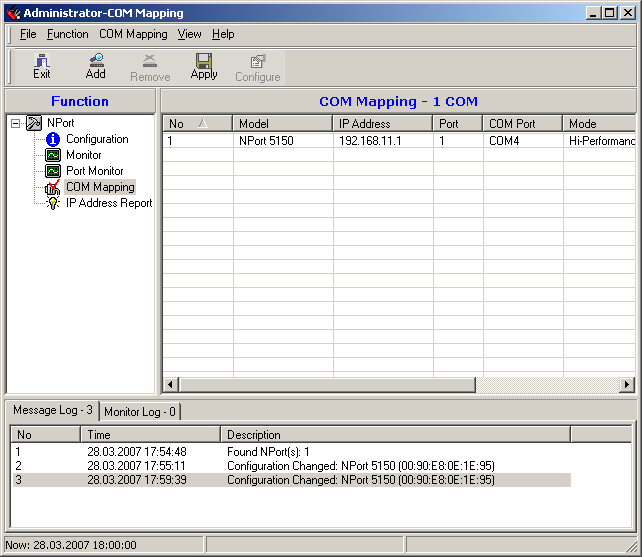Click the horizontal scrollbar left arrow
Viewport: 642px width, 557px height.
tap(170, 384)
